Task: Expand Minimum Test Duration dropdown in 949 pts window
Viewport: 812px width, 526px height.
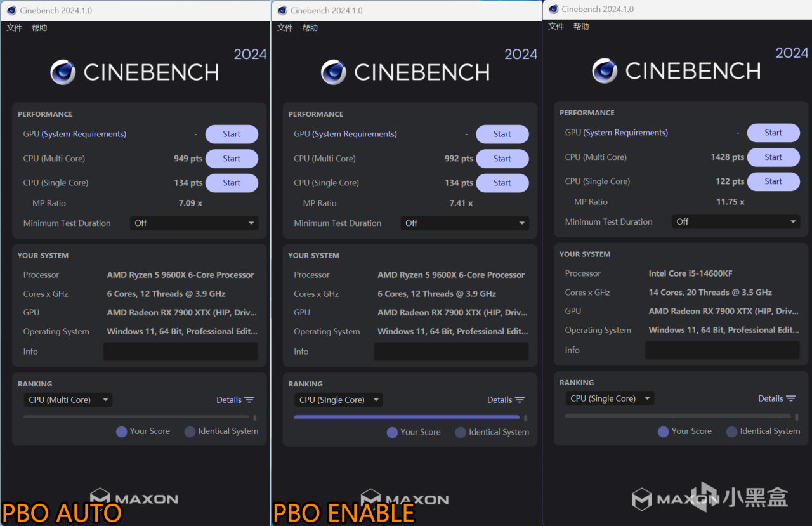Action: coord(194,223)
